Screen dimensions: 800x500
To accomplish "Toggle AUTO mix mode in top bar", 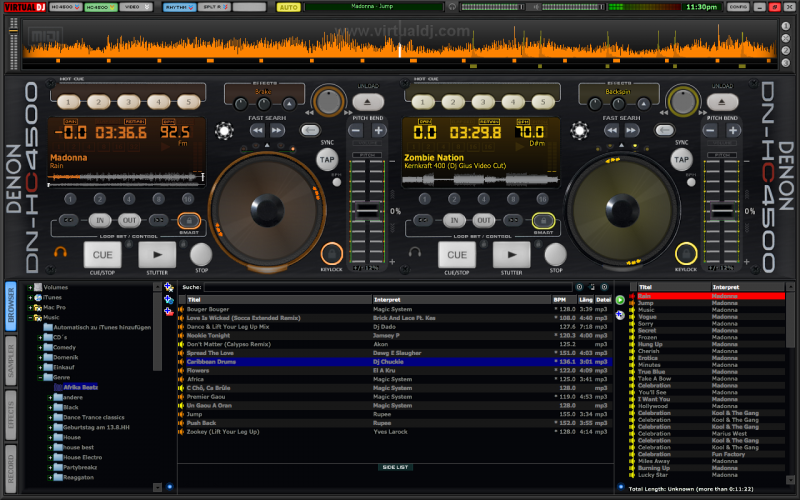I will [x=288, y=7].
